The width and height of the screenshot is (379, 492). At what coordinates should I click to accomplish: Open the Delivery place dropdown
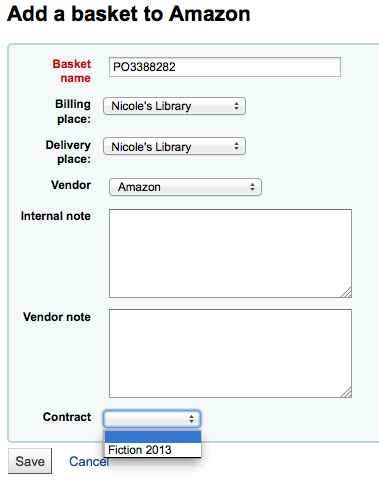[174, 146]
